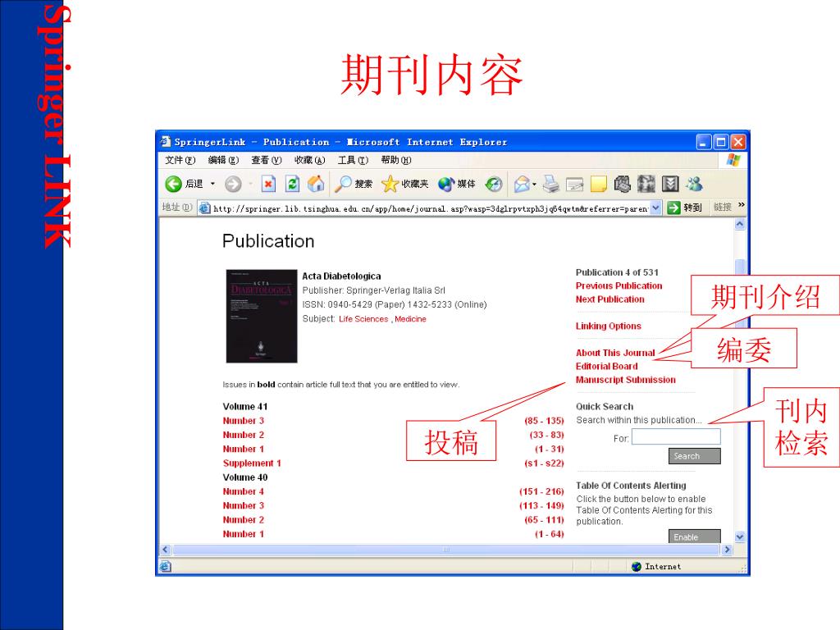Open Favorites (收藏夹) star toolbar button
The height and width of the screenshot is (630, 840).
(x=404, y=185)
